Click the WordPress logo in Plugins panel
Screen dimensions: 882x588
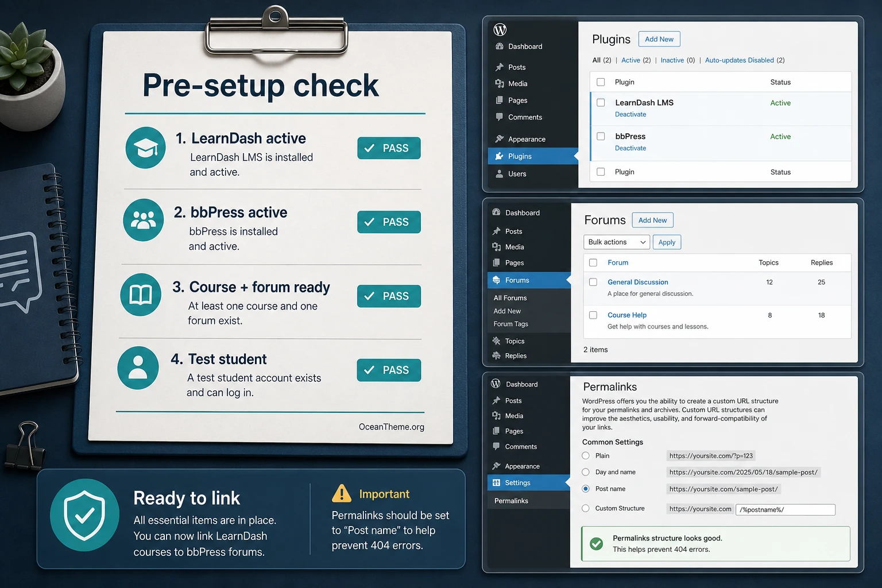[500, 29]
